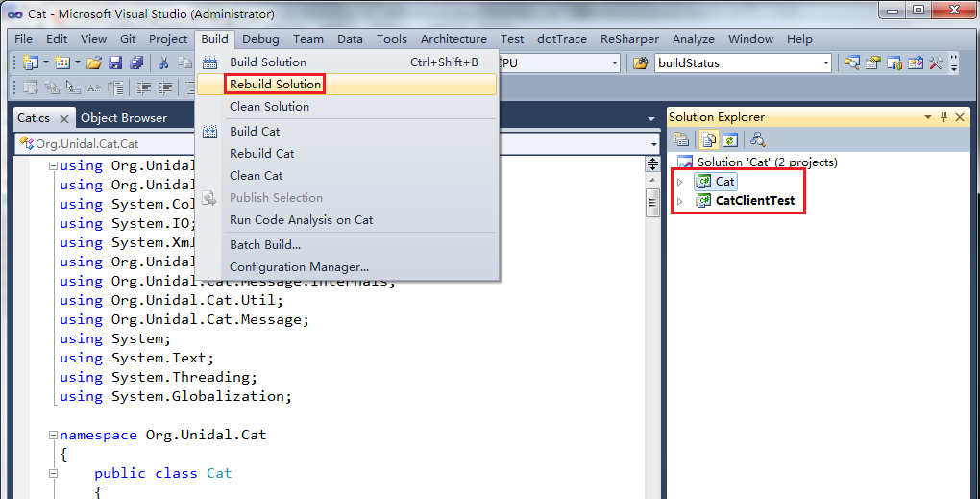Choose Run Code Analysis on Cat

pos(347,220)
